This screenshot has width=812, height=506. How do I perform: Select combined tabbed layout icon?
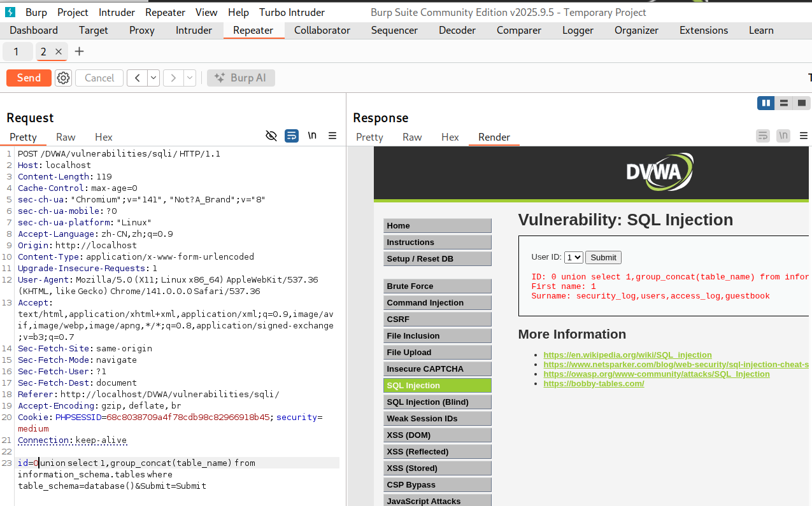[802, 103]
